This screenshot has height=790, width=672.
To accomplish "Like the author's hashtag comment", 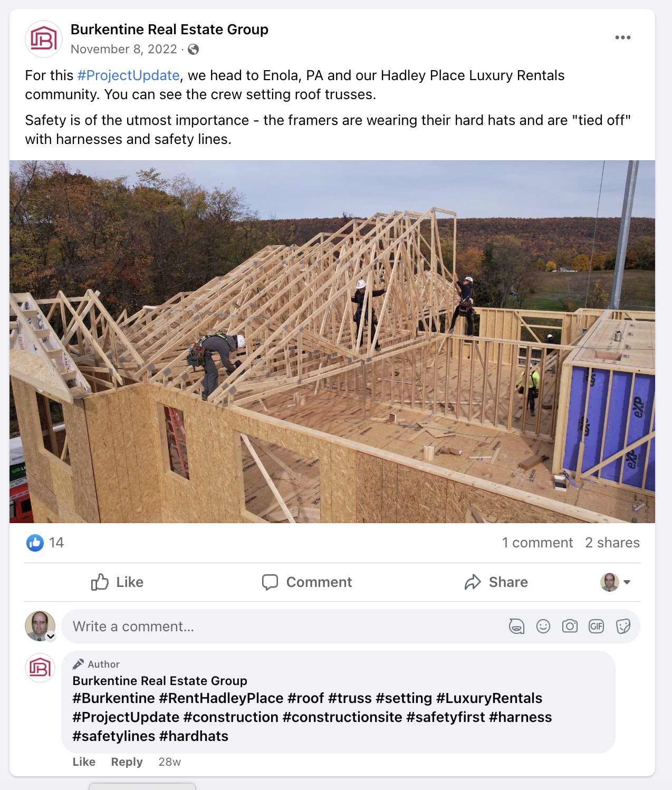I will (x=84, y=762).
